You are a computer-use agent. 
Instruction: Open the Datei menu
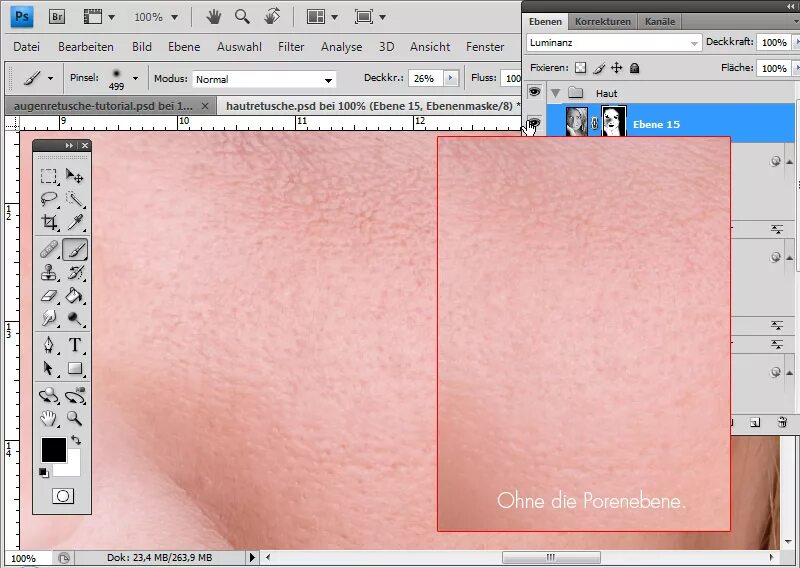tap(27, 47)
